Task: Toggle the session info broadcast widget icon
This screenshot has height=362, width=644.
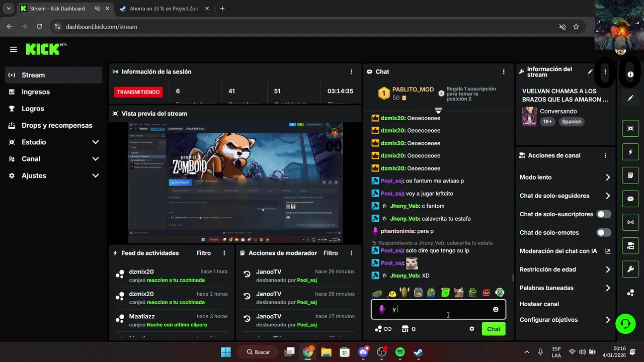Action: tap(630, 222)
